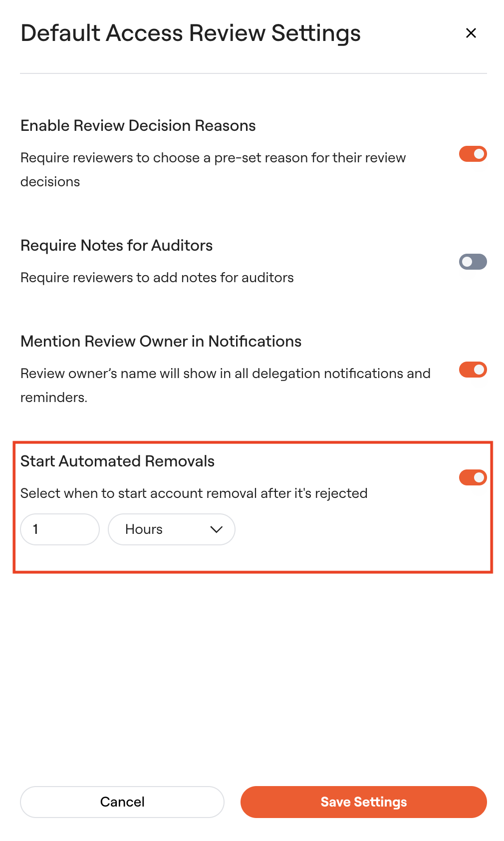The height and width of the screenshot is (841, 504).
Task: Click the Start Automated Removals heading
Action: [118, 461]
